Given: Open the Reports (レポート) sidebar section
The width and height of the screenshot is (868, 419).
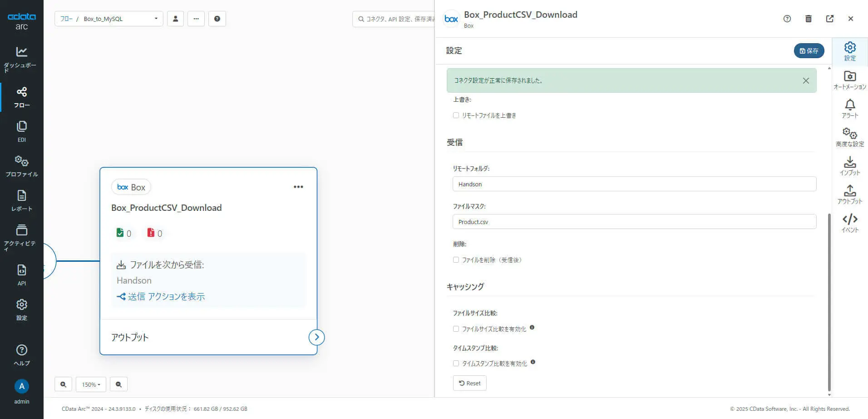Looking at the screenshot, I should click(21, 200).
